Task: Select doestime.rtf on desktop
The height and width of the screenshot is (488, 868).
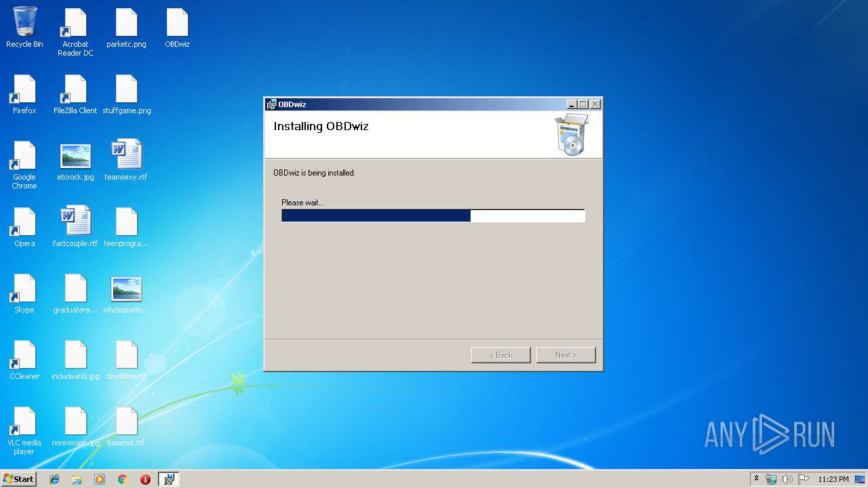Action: (126, 360)
